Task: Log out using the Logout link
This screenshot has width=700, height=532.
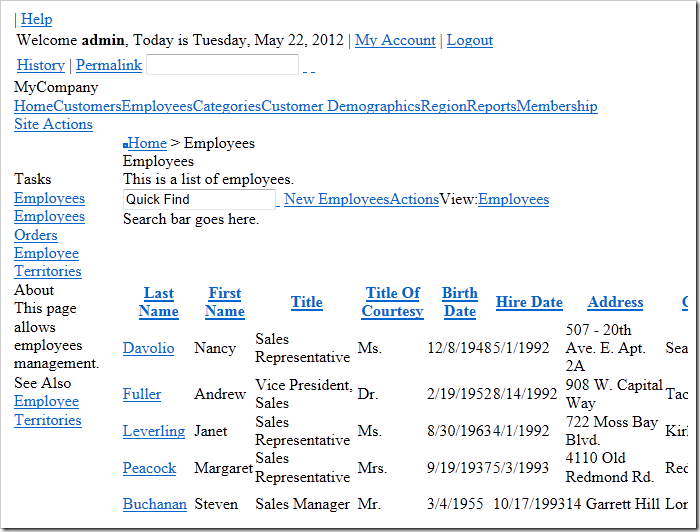Action: tap(469, 40)
